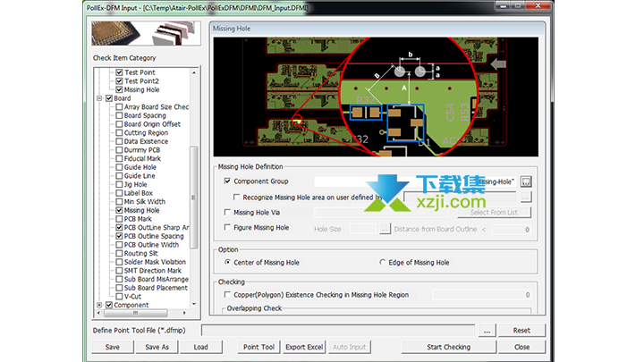Click Start Checking button

click(448, 347)
